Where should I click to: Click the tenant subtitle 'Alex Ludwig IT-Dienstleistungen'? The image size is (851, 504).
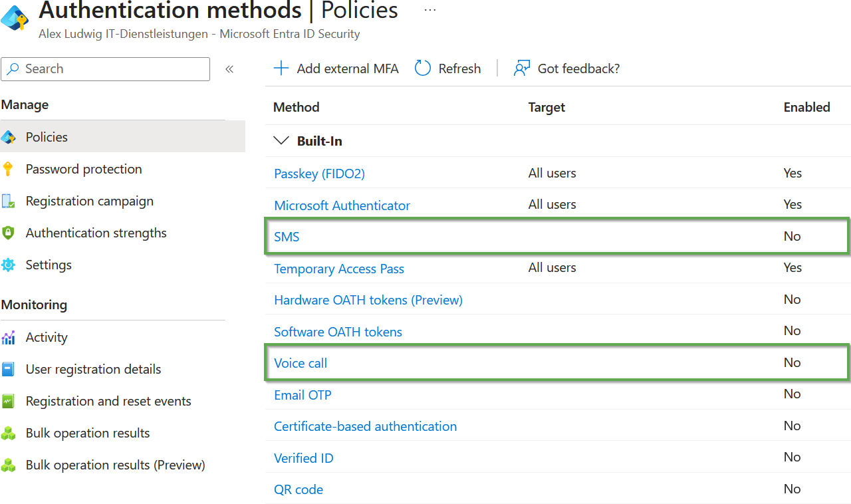[123, 34]
